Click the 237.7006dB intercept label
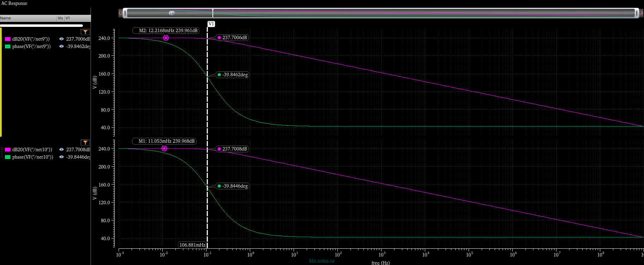Viewport: 644px width, 265px height. pos(233,37)
